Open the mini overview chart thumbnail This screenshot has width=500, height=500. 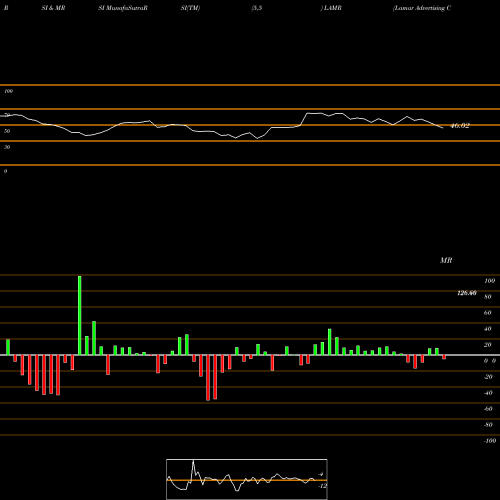point(247,479)
